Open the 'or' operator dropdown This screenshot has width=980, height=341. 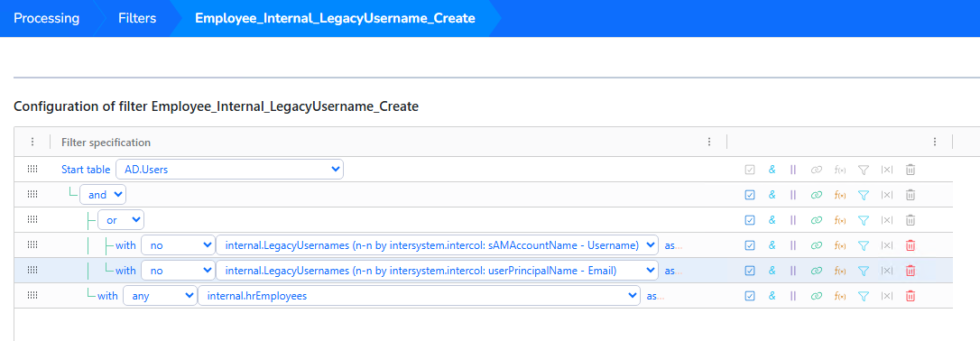tap(121, 220)
